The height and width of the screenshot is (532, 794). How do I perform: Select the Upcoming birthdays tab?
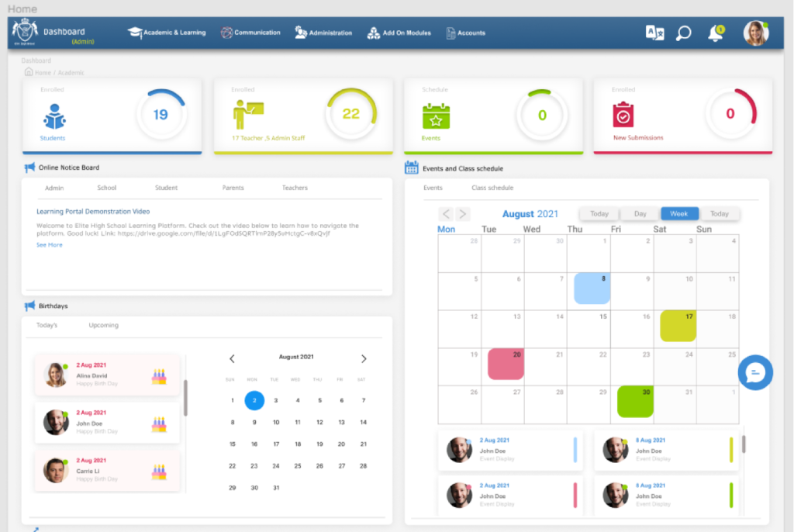point(103,325)
